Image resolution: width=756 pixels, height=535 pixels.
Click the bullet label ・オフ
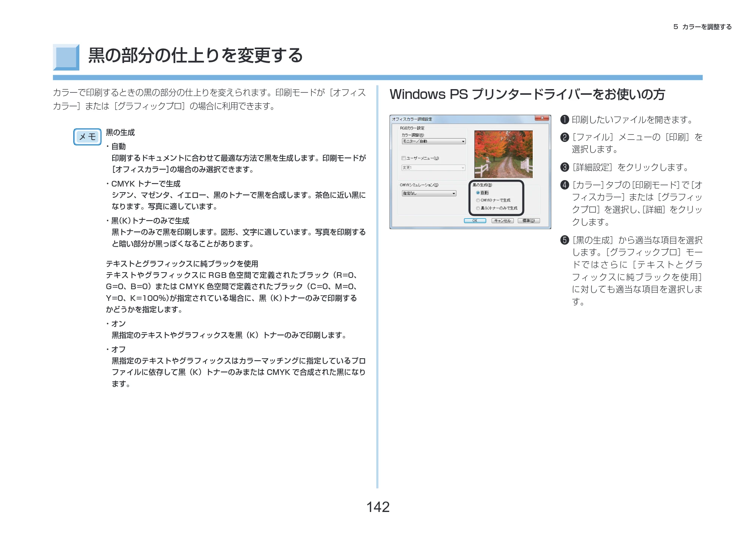click(x=116, y=350)
